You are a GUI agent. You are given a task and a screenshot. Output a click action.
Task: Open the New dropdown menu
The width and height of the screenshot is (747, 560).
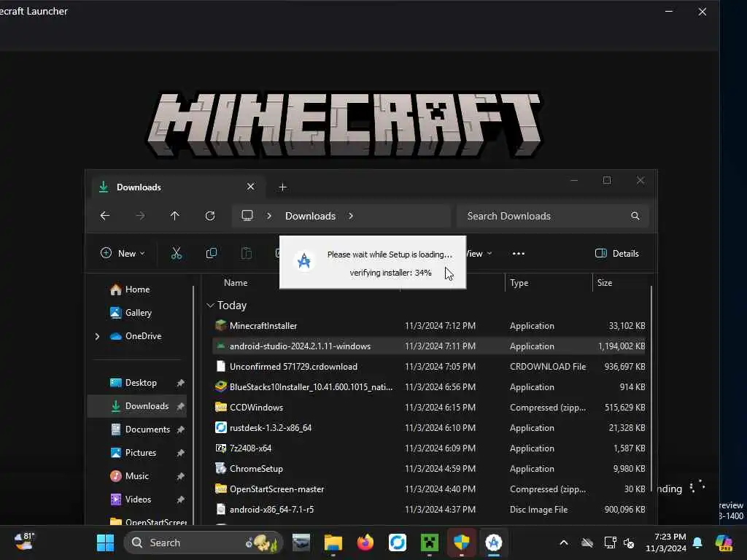123,253
